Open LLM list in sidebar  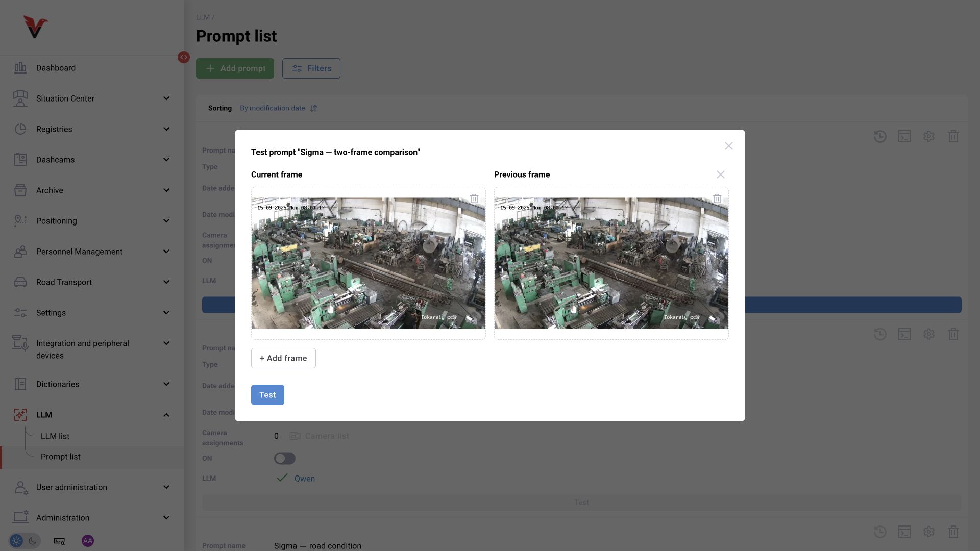[x=55, y=436]
